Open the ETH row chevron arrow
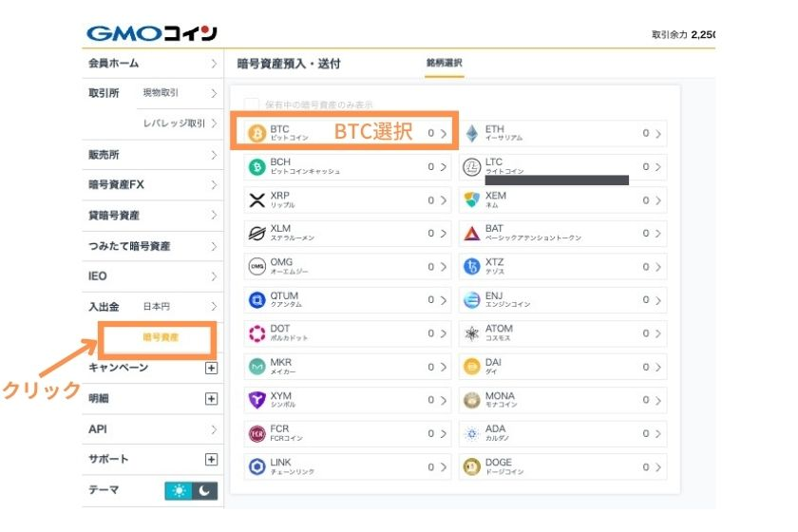 (658, 134)
